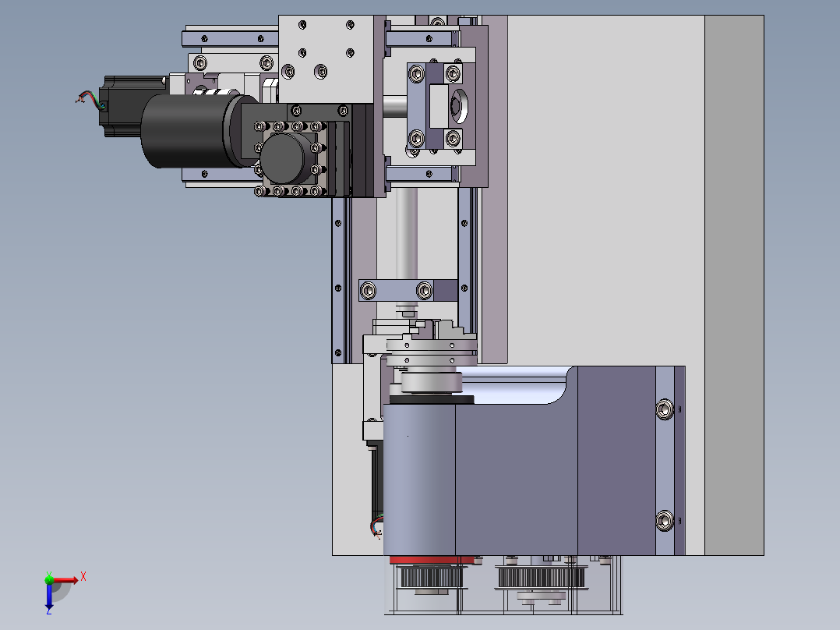Select the horizontal clamp bar with two hex bolts

pos(408,291)
